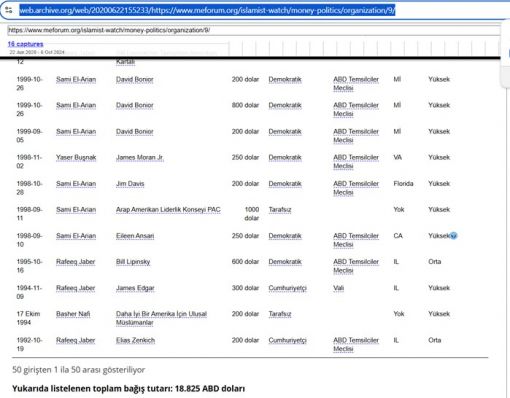
Task: Select the 1000 dolar amount cell
Action: 251,214
